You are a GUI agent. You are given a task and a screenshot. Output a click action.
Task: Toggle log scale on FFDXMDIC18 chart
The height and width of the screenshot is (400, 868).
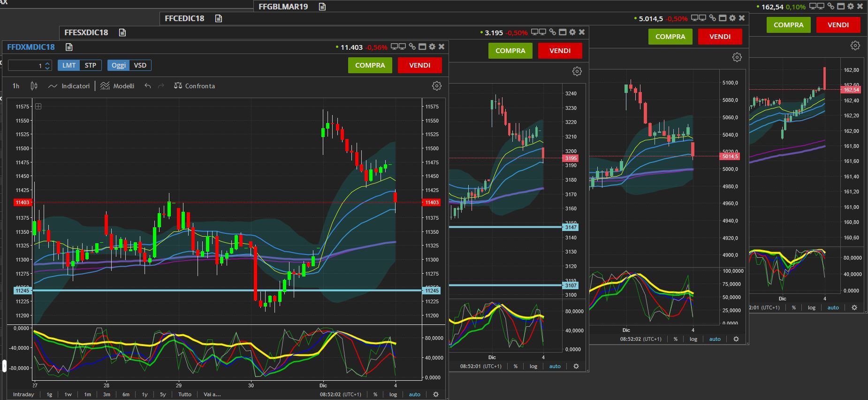coord(393,394)
